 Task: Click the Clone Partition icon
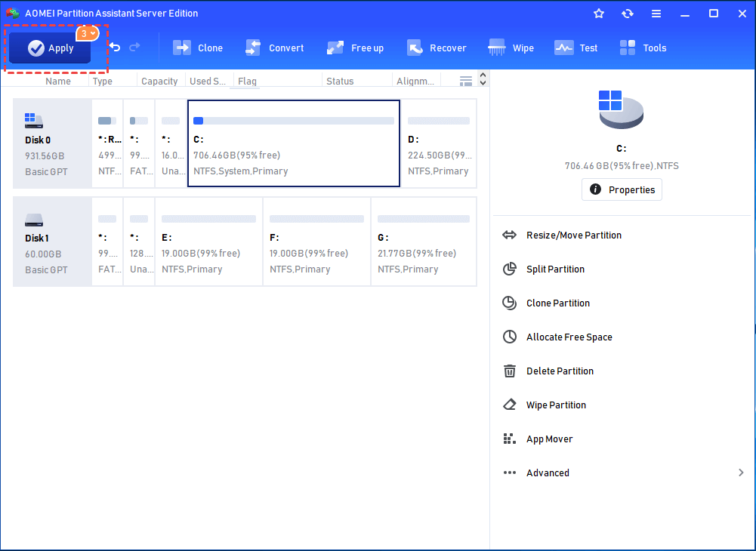pos(510,303)
